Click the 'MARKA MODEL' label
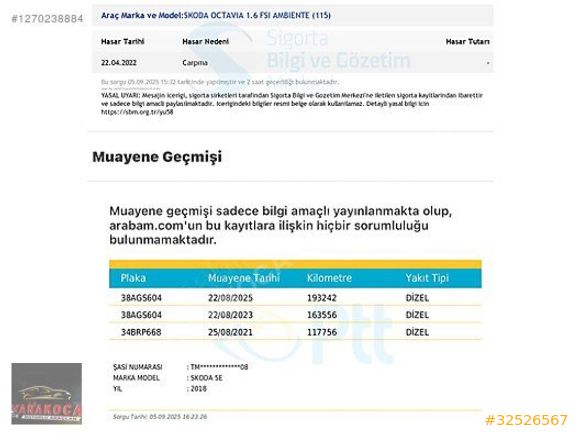The image size is (580, 435). coord(136,378)
